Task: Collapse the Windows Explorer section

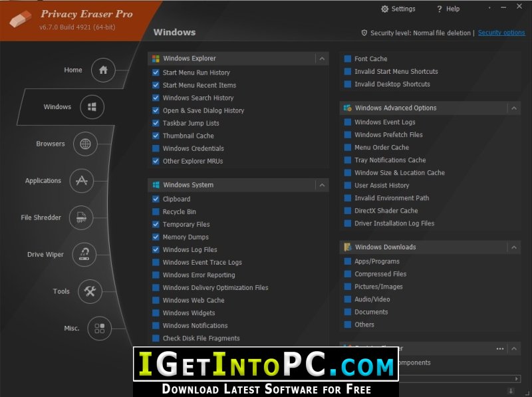Action: (x=322, y=59)
